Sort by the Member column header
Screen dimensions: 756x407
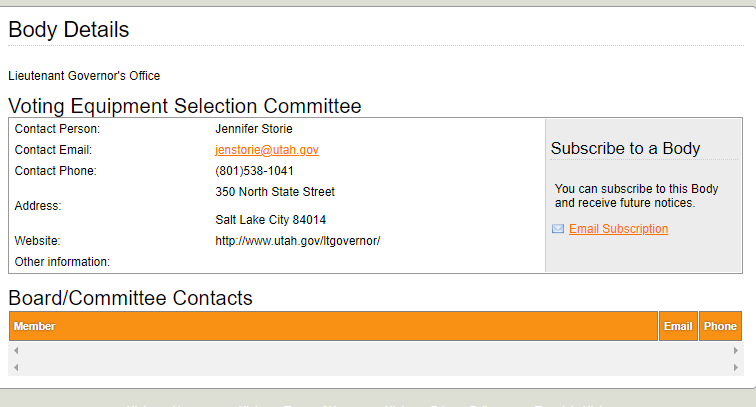tap(35, 326)
